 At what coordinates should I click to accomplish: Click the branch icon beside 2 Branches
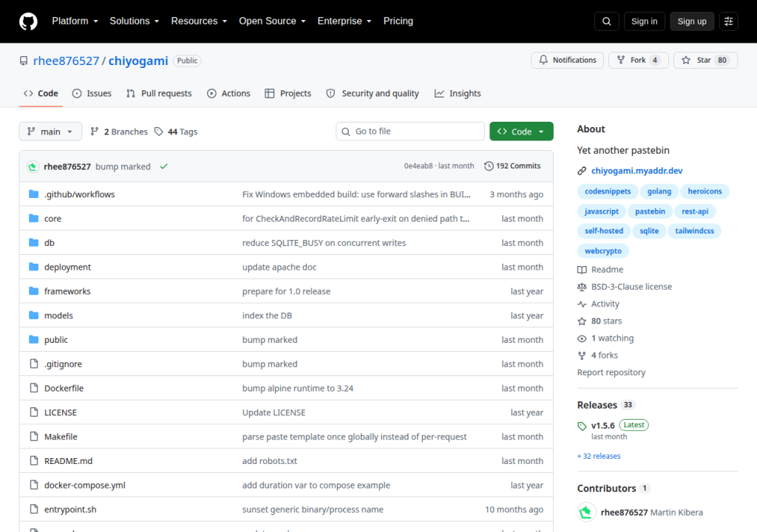click(x=95, y=132)
